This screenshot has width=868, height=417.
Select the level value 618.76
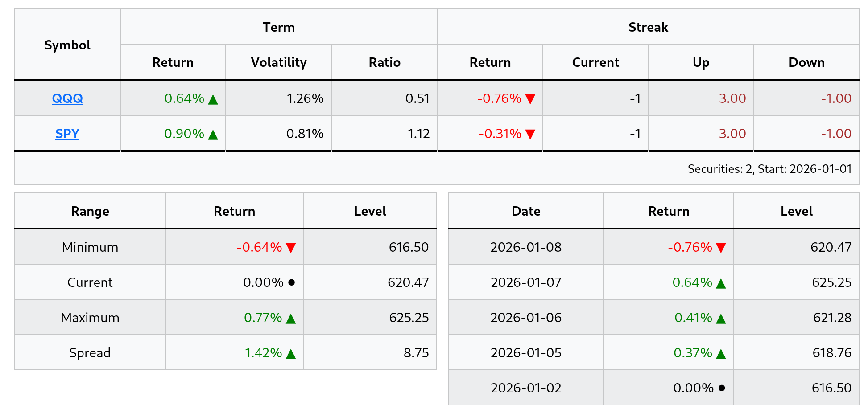point(832,352)
